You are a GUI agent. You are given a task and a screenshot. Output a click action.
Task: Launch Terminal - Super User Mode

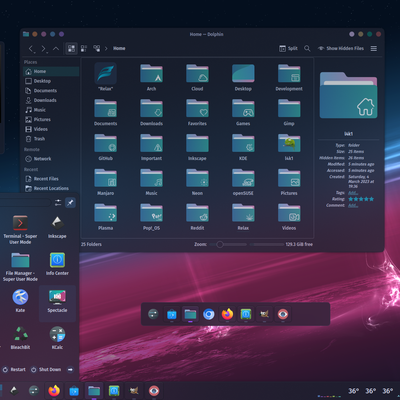pyautogui.click(x=20, y=230)
